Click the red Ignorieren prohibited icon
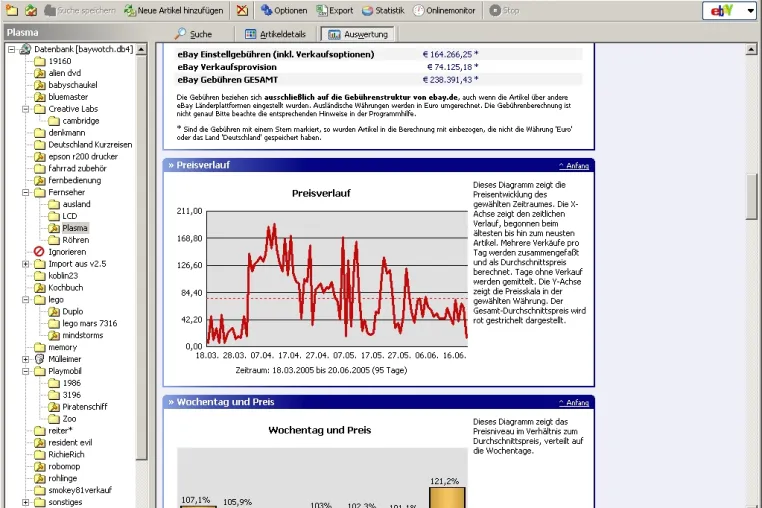 pyautogui.click(x=39, y=252)
